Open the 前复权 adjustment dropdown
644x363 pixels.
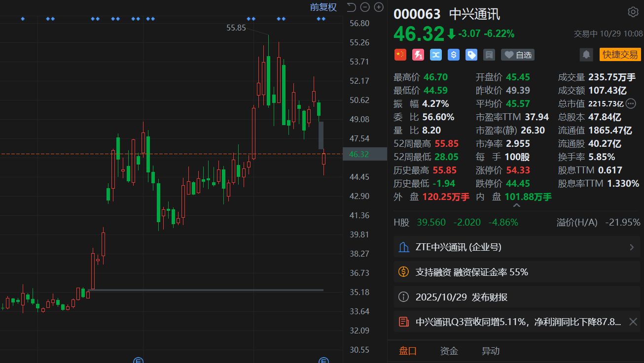323,7
